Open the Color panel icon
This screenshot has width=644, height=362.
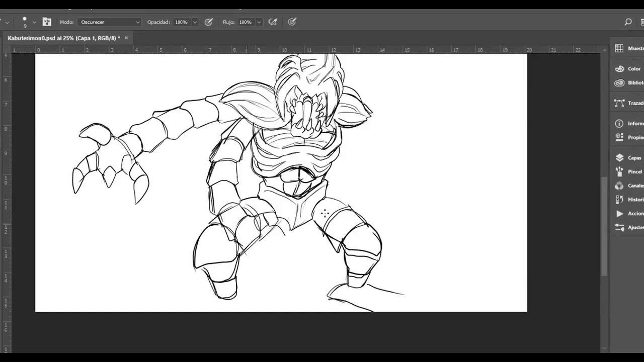(619, 69)
